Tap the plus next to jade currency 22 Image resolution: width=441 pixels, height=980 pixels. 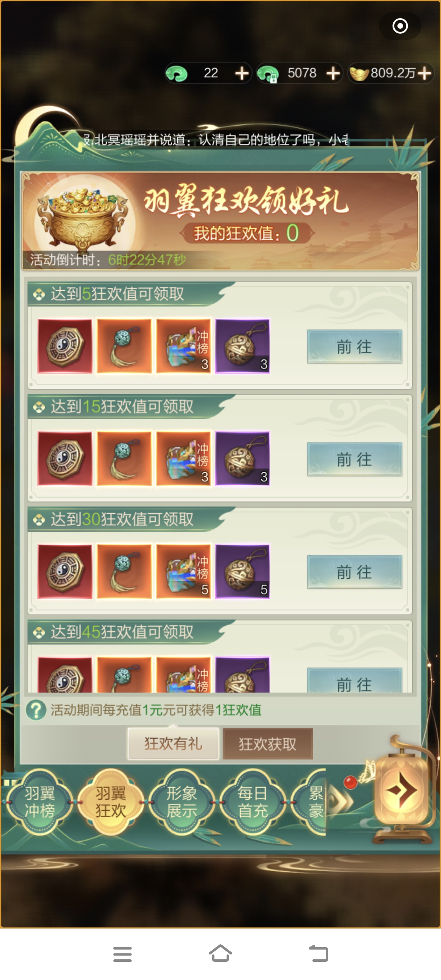242,73
